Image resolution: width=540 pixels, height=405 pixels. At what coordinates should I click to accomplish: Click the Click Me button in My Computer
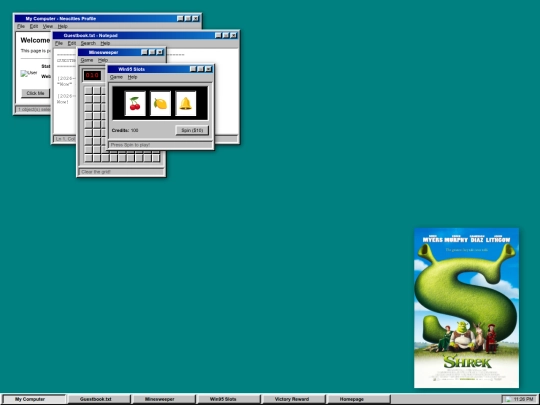tap(35, 93)
